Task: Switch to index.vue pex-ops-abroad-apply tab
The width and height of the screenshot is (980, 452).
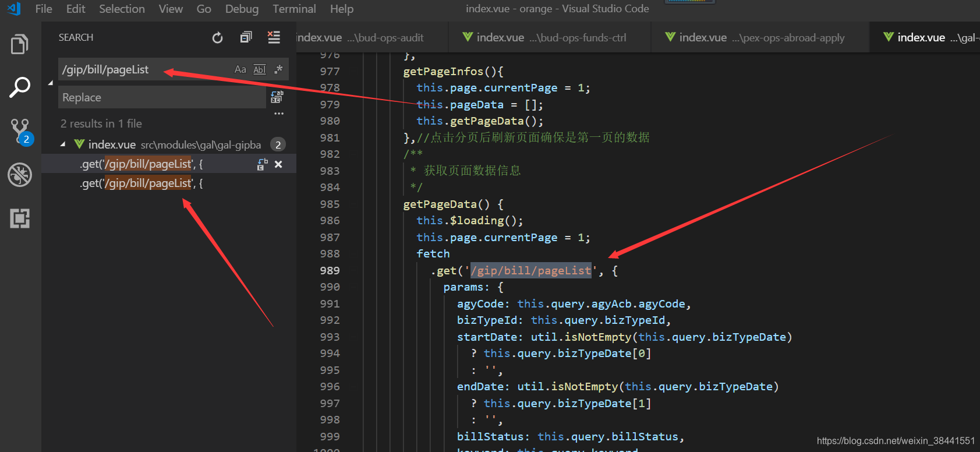Action: (x=760, y=37)
